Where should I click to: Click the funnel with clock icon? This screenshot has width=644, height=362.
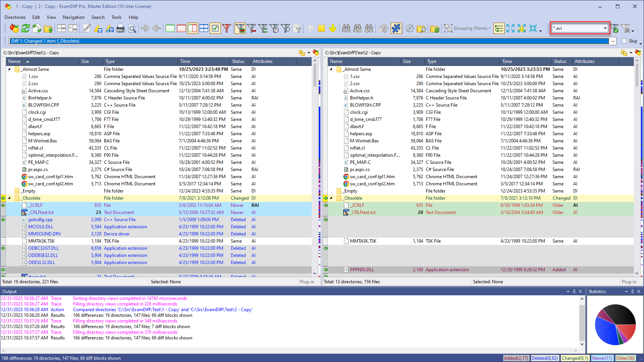pyautogui.click(x=274, y=28)
